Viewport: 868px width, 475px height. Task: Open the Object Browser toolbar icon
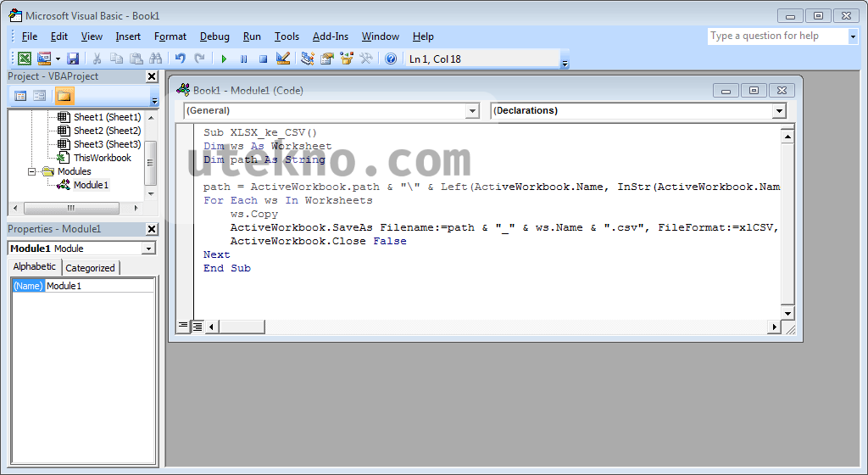click(x=347, y=59)
